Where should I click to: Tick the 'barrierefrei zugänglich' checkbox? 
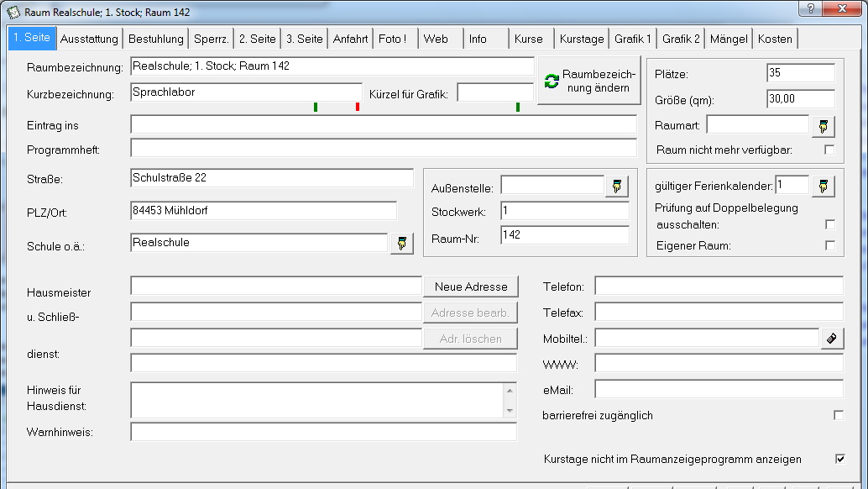839,415
